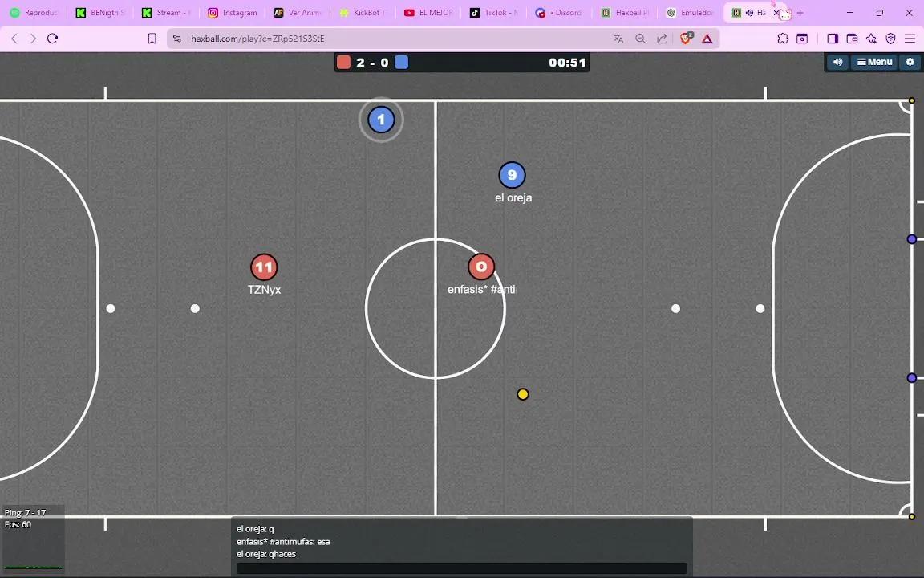Mute the Haxball game sound
Image resolution: width=924 pixels, height=578 pixels.
point(837,62)
